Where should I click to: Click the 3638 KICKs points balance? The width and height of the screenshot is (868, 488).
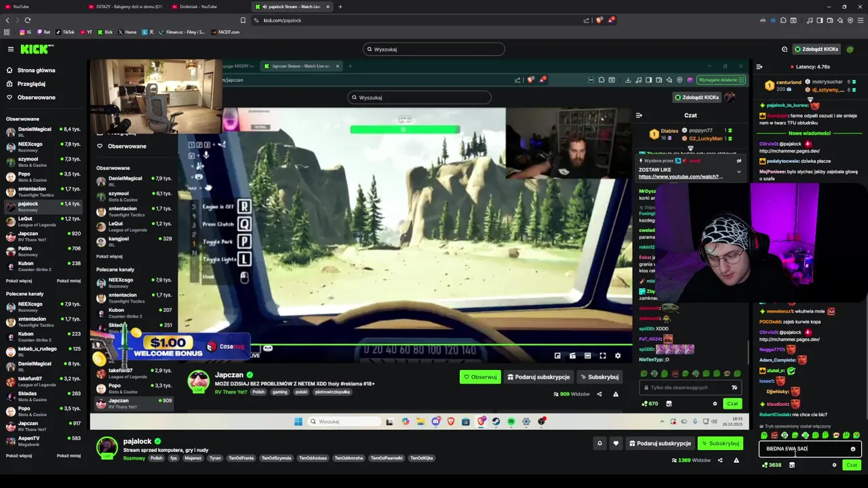point(772,465)
